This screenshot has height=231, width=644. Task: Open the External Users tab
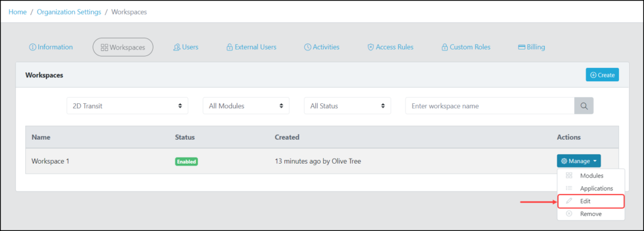(252, 47)
